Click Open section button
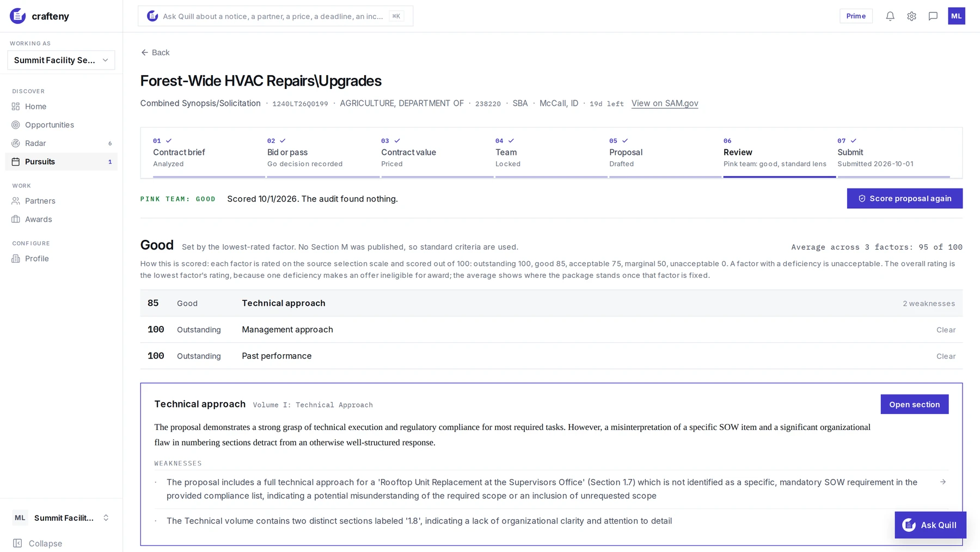 (914, 404)
